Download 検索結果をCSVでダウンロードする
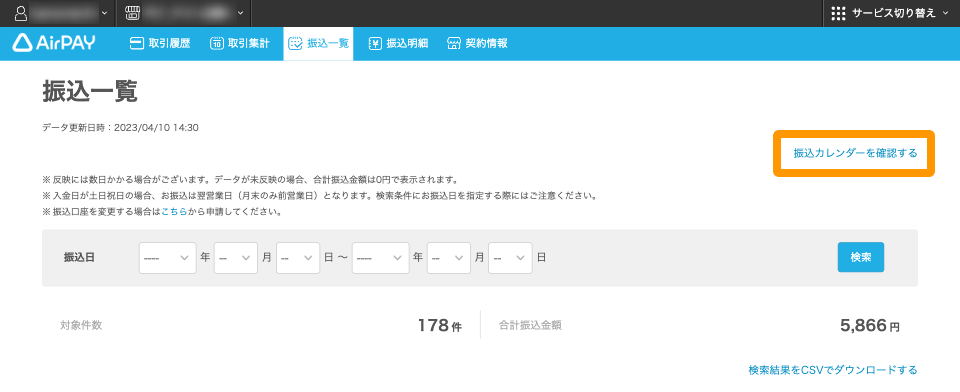The width and height of the screenshot is (960, 392). [833, 370]
